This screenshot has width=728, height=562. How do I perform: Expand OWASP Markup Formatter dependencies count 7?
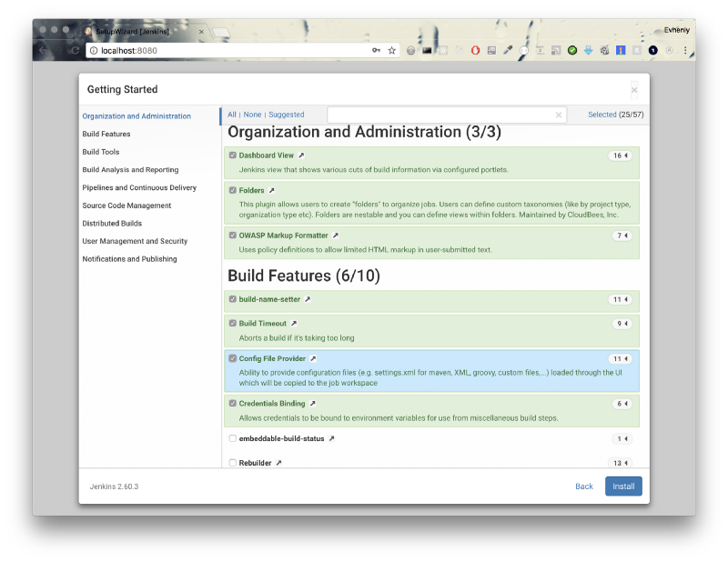coord(622,236)
